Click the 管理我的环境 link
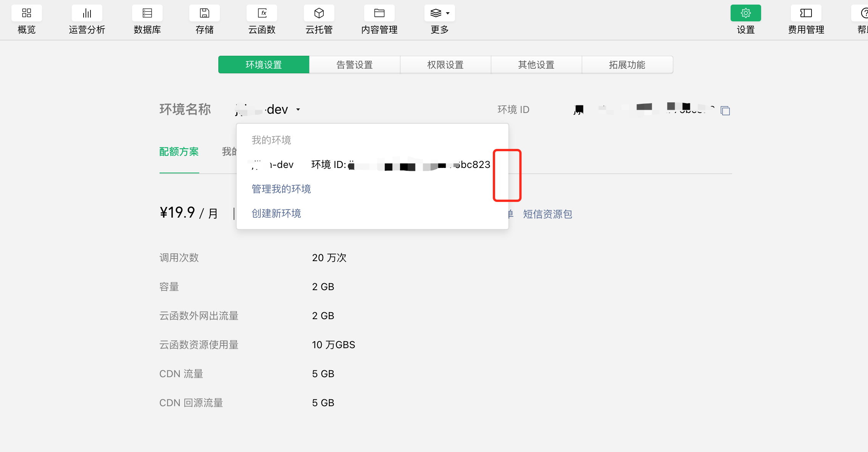 coord(281,189)
